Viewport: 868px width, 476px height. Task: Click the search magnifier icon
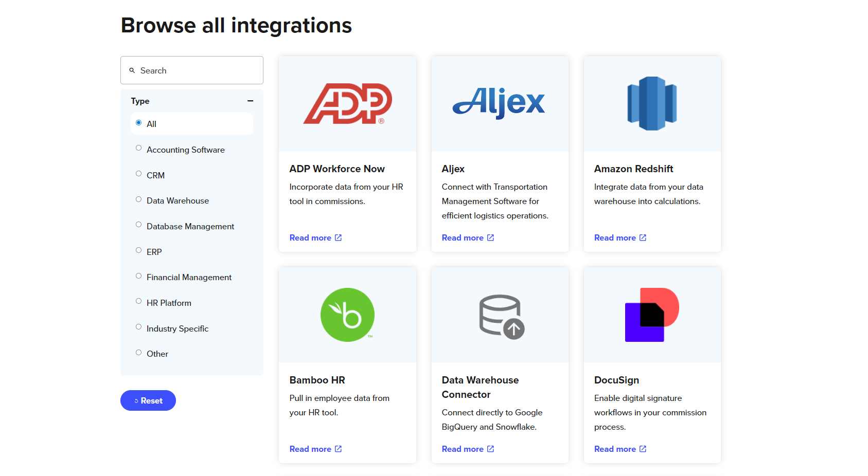(132, 70)
